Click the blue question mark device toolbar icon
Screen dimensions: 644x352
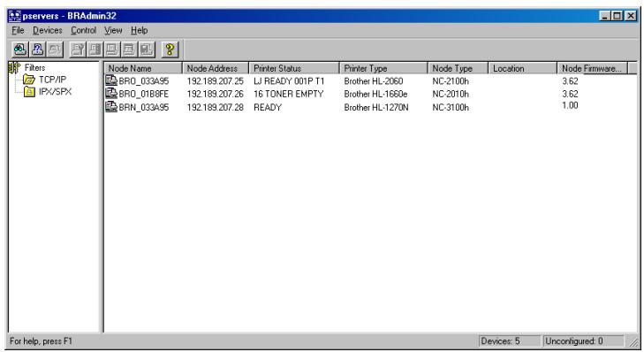(37, 50)
